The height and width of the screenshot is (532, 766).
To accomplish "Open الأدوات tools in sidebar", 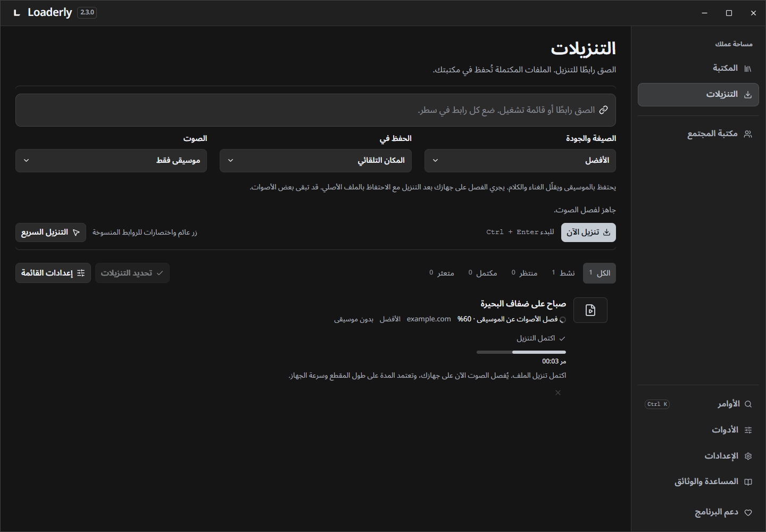I will pos(698,430).
